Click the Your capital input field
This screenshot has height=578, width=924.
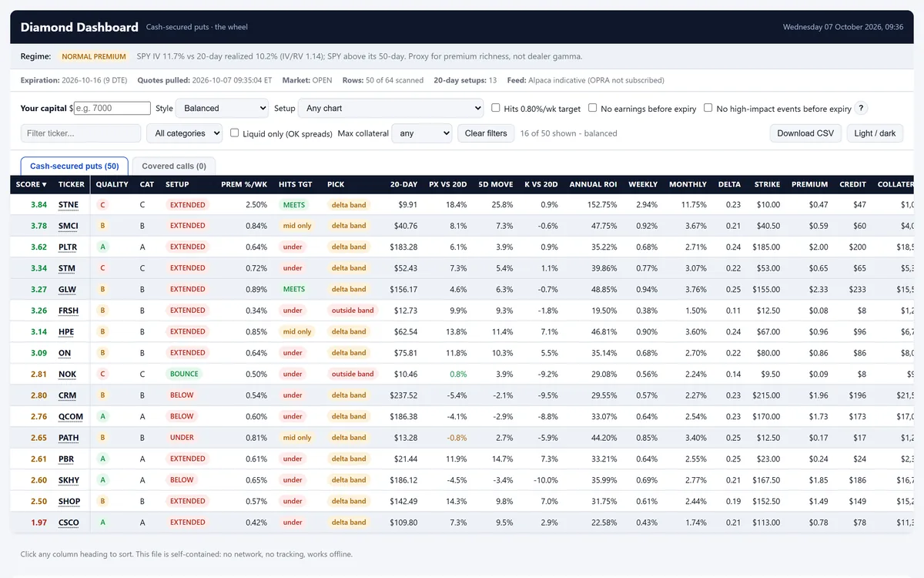(112, 108)
